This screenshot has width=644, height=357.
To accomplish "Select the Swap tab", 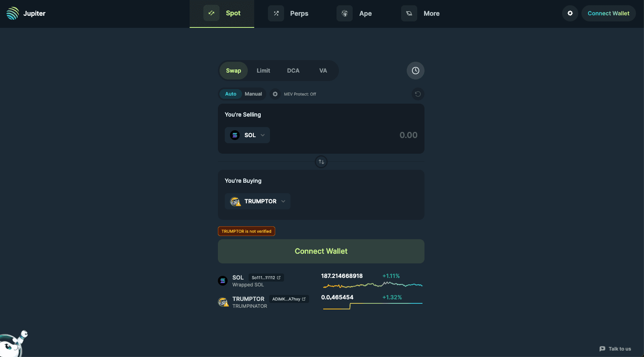I will [x=234, y=71].
